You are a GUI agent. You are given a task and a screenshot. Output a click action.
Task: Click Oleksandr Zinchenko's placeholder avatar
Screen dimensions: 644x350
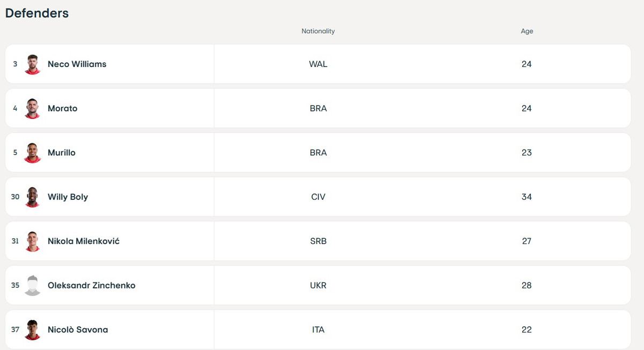[x=33, y=286]
